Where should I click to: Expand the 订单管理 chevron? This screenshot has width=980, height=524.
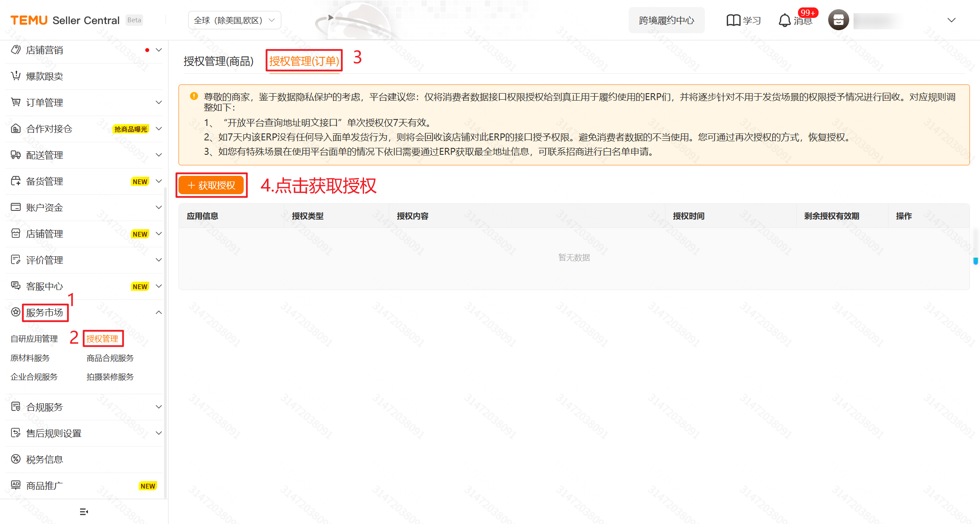click(x=159, y=102)
